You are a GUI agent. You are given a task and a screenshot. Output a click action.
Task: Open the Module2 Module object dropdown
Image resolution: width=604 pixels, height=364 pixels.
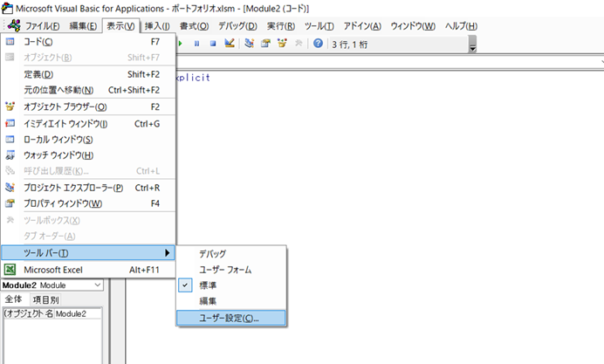(x=98, y=285)
